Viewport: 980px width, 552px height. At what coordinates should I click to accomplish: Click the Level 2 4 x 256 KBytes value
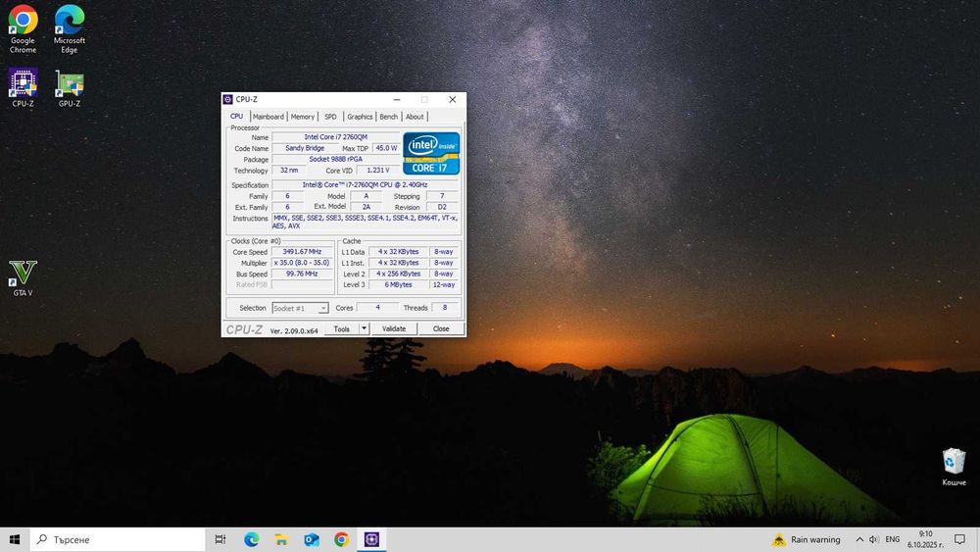398,274
